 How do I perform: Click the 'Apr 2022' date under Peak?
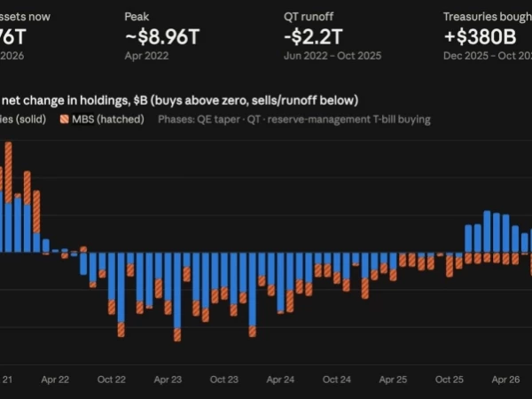pyautogui.click(x=146, y=56)
